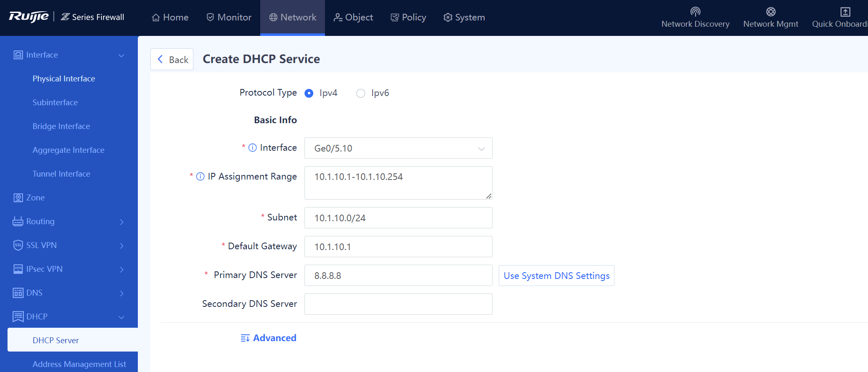This screenshot has width=868, height=372.
Task: Select the Ipv4 protocol type
Action: 309,93
